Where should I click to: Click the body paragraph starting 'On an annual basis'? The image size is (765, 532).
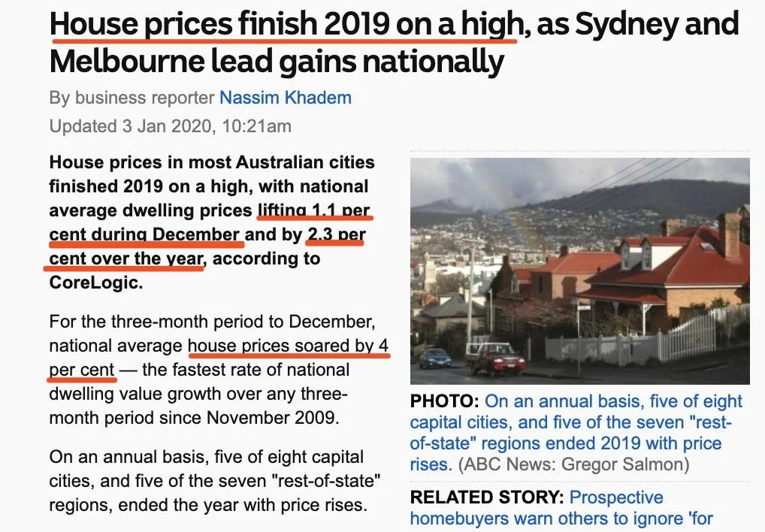[215, 481]
